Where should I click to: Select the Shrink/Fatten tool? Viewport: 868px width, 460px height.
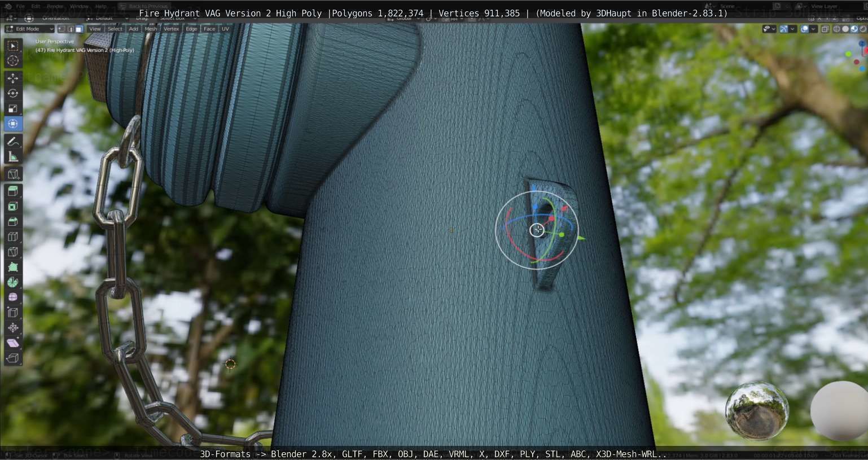pos(13,328)
